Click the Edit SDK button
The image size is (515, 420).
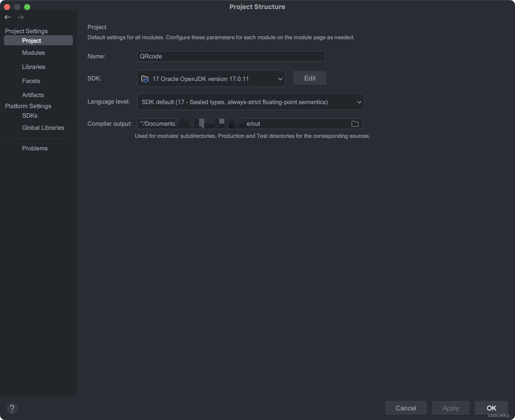310,78
